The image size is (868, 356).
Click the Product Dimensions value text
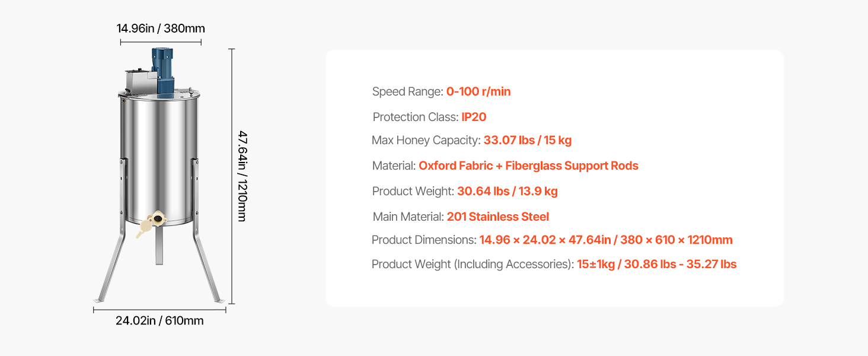click(x=606, y=240)
